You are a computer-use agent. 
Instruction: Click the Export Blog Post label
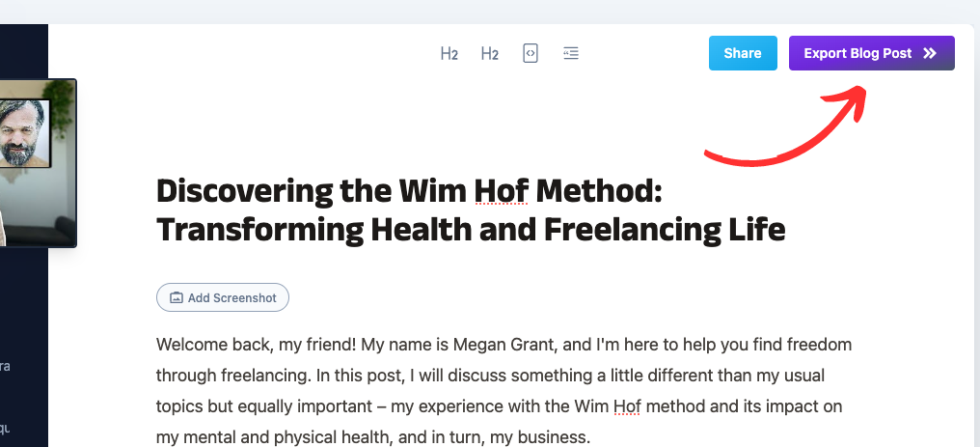pos(857,53)
